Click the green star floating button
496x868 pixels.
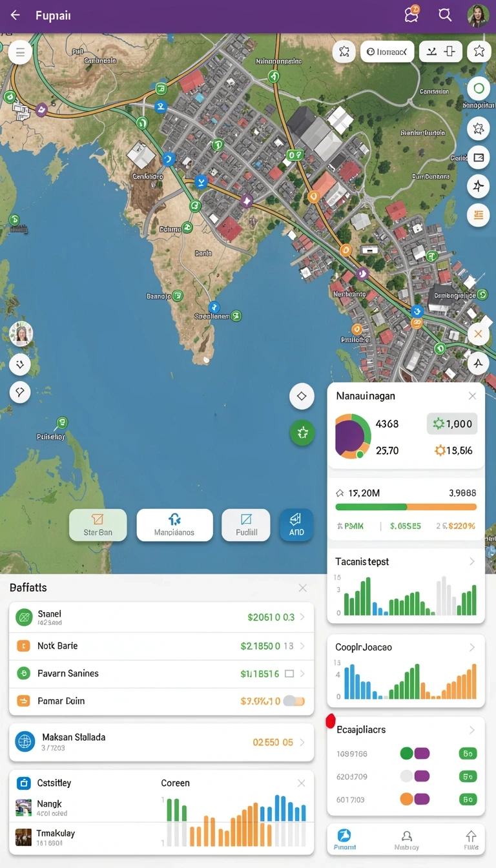[302, 433]
